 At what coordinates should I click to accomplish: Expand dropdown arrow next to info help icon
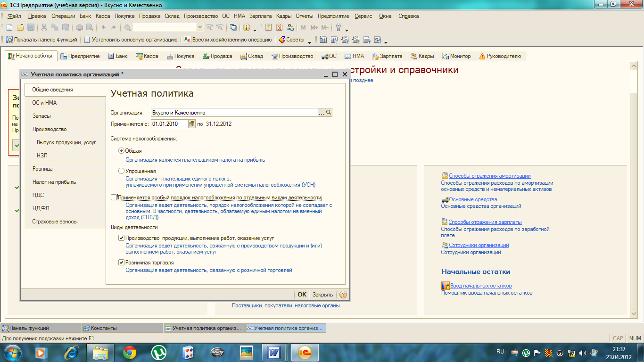pos(255,29)
